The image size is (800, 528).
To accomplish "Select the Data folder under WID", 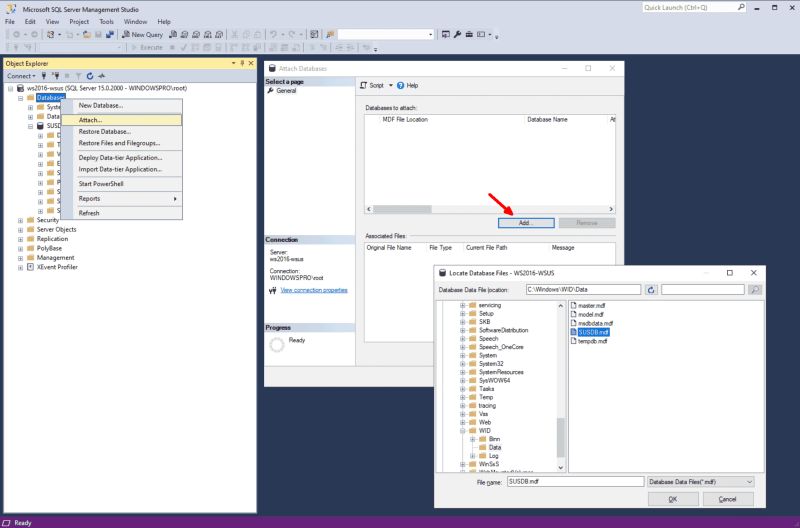I will 494,447.
